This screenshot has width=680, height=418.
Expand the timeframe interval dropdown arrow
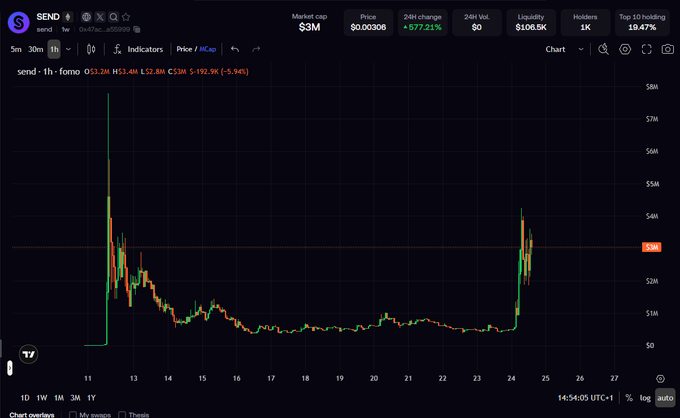pyautogui.click(x=69, y=49)
